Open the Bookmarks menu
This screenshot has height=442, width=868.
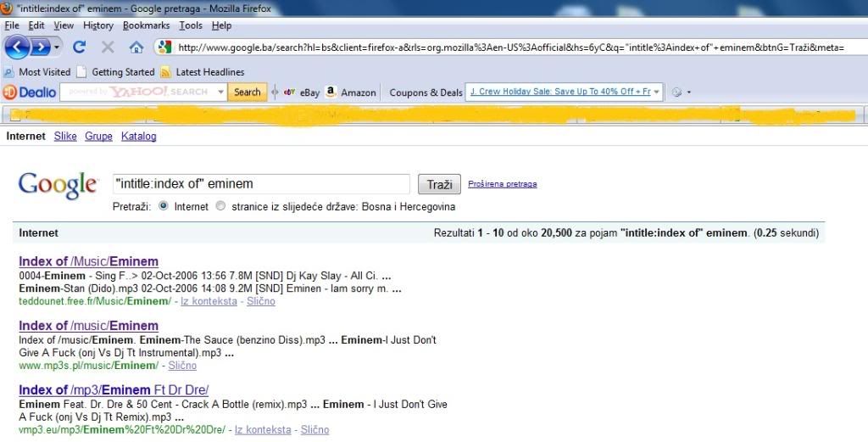pyautogui.click(x=146, y=25)
